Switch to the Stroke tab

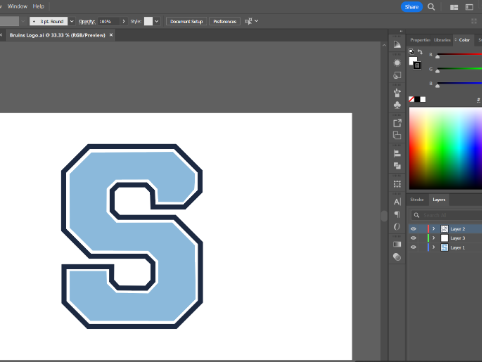pos(417,200)
